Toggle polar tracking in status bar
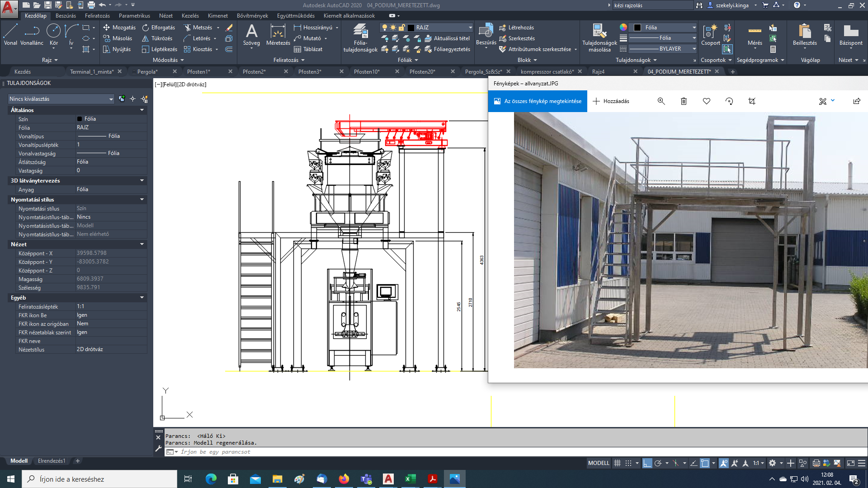Screen dimensions: 868x488 tap(658, 463)
